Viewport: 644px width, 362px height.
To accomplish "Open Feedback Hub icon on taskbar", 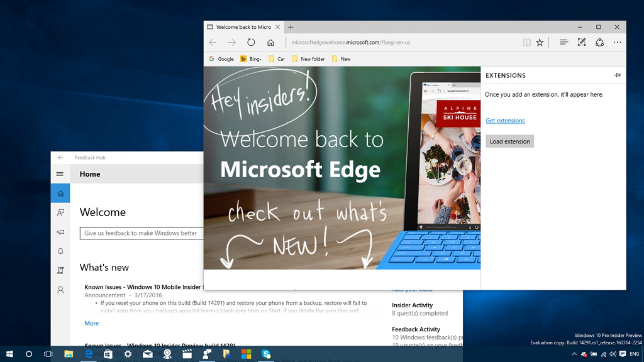I will (206, 354).
